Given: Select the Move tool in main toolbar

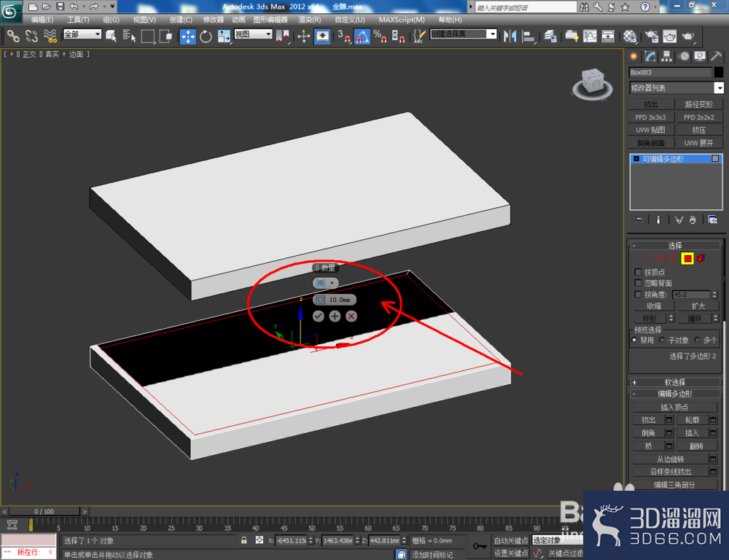Looking at the screenshot, I should click(188, 36).
